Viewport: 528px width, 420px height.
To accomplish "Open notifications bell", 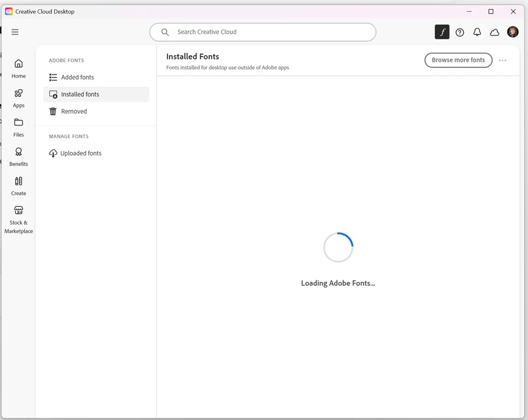I will click(477, 32).
